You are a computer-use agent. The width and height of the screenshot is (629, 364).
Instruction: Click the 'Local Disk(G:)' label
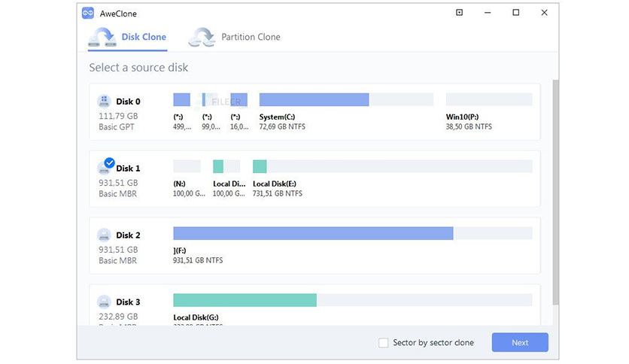pos(196,317)
